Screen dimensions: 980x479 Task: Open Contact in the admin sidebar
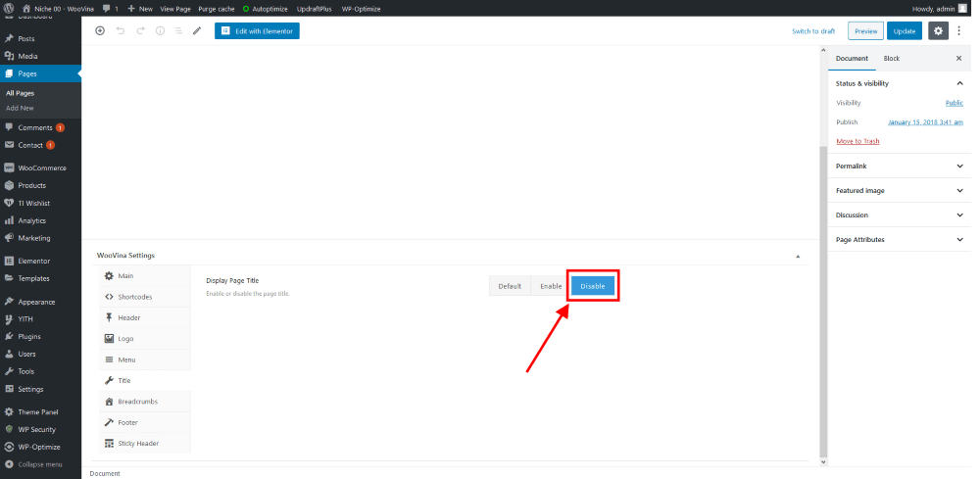tap(40, 145)
